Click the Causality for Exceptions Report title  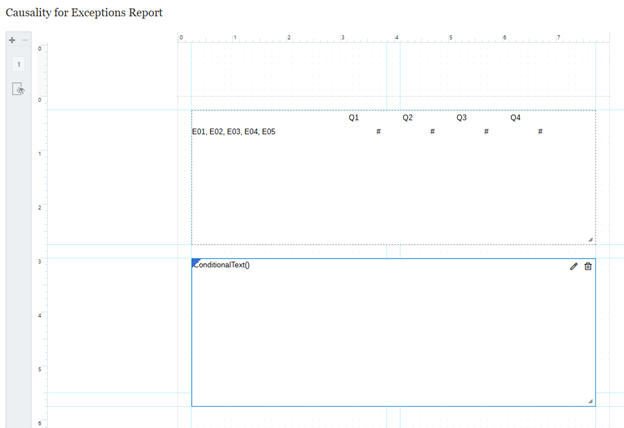pos(84,12)
